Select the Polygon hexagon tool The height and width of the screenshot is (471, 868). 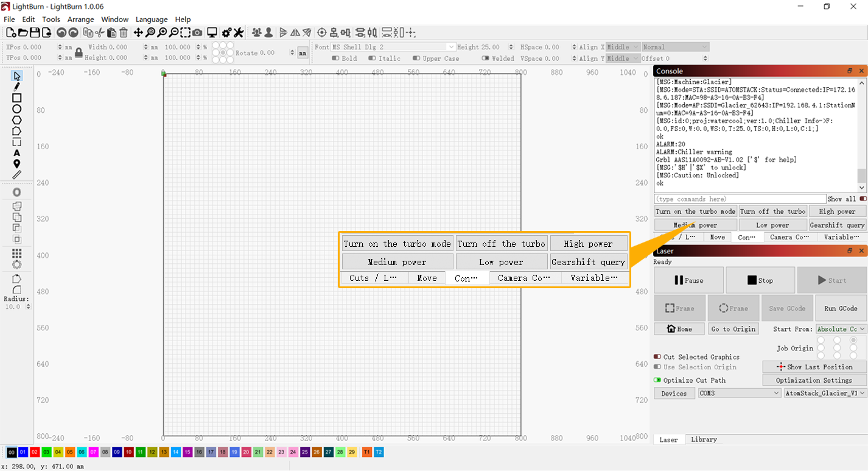17,120
